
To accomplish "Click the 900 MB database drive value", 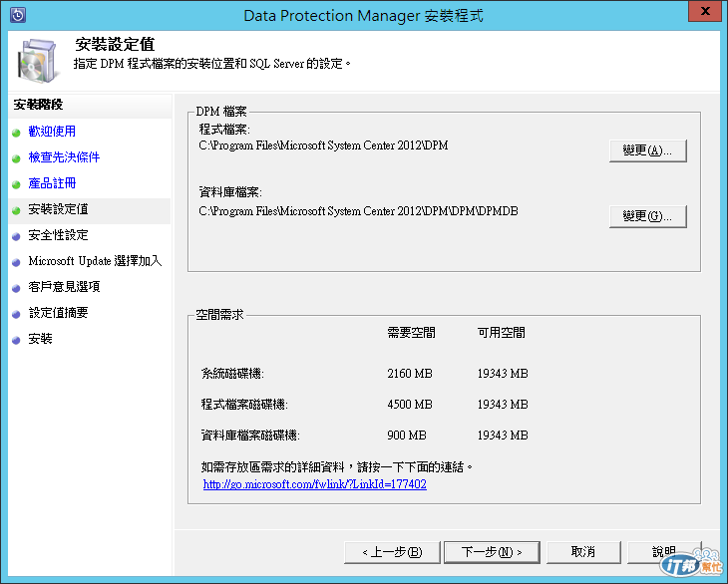I will point(407,436).
